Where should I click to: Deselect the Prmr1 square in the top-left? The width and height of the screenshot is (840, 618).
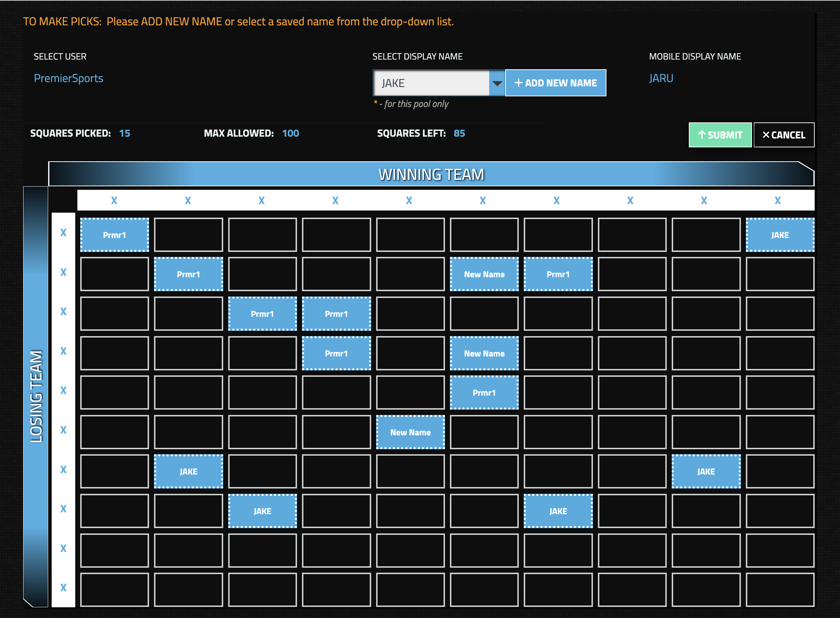114,234
